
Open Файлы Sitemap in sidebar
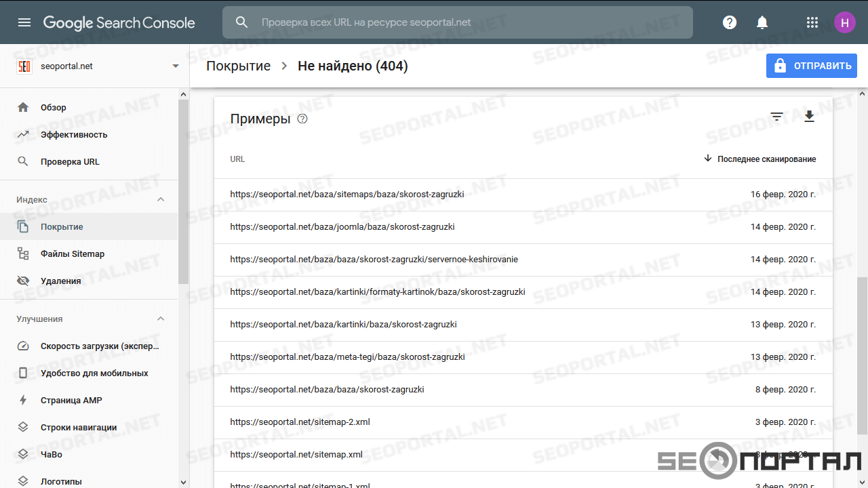pos(73,253)
